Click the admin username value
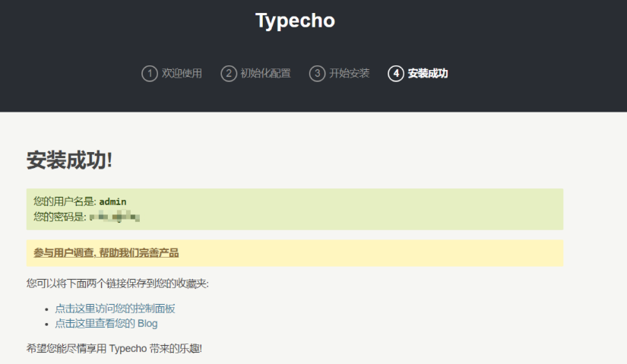Screen dimensions: 627x364 [x=112, y=201]
